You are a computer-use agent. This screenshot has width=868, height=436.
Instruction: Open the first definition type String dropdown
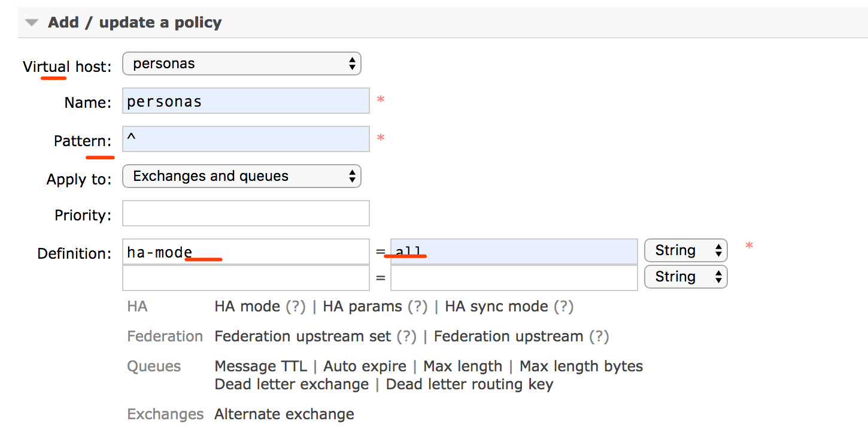[685, 250]
